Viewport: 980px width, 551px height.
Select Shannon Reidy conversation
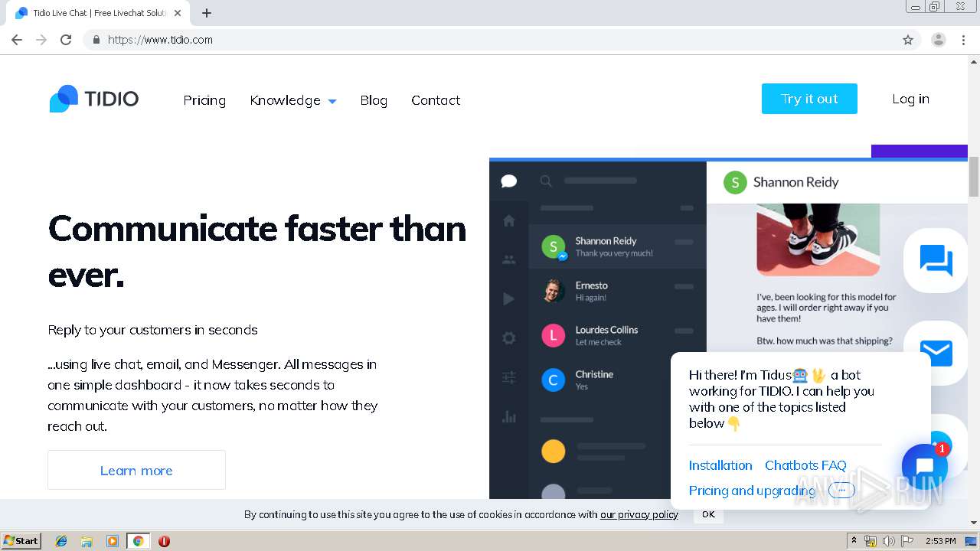click(617, 246)
